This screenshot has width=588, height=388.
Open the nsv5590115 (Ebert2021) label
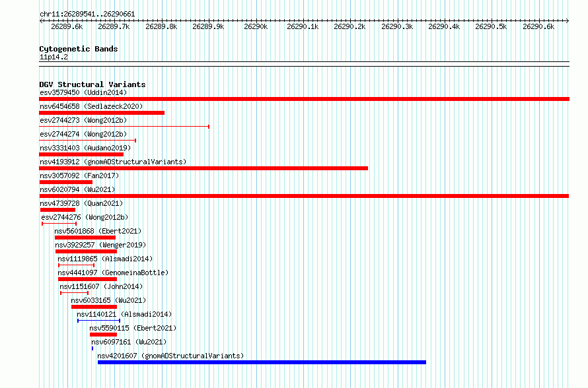pyautogui.click(x=133, y=328)
